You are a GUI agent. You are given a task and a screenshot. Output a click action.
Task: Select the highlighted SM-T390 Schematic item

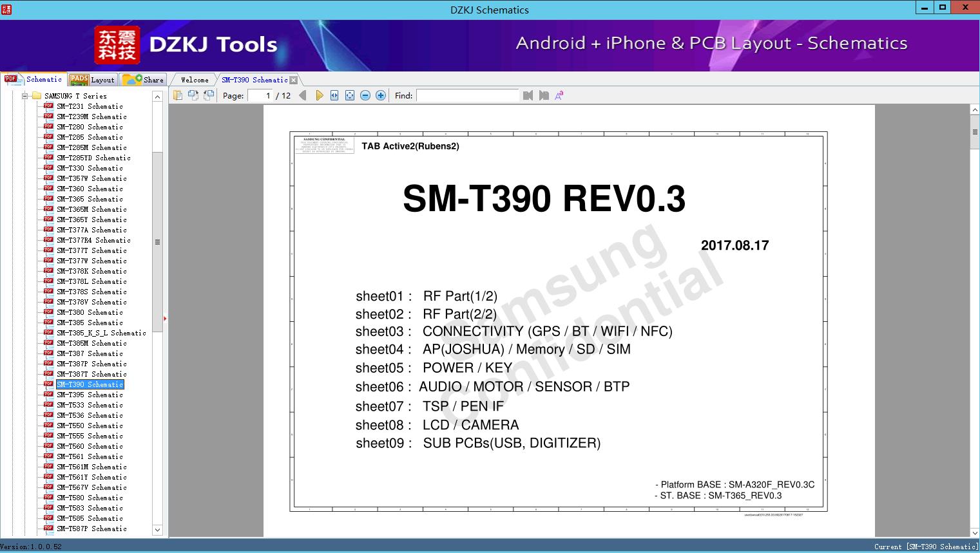point(90,384)
